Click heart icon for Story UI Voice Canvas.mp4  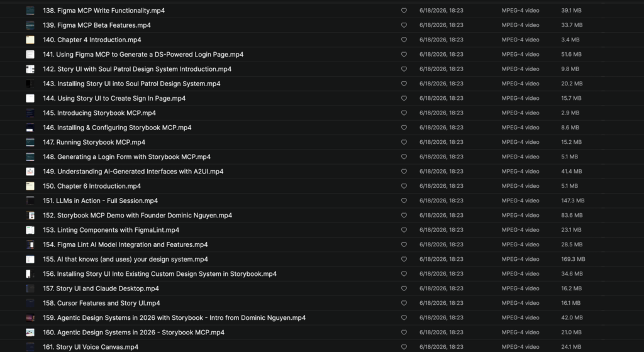404,347
